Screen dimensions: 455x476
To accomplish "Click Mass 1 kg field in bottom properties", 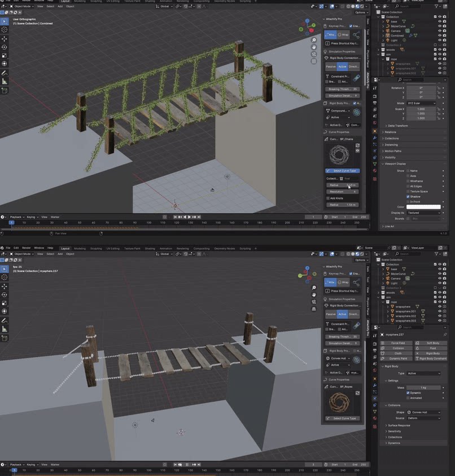I will point(423,387).
